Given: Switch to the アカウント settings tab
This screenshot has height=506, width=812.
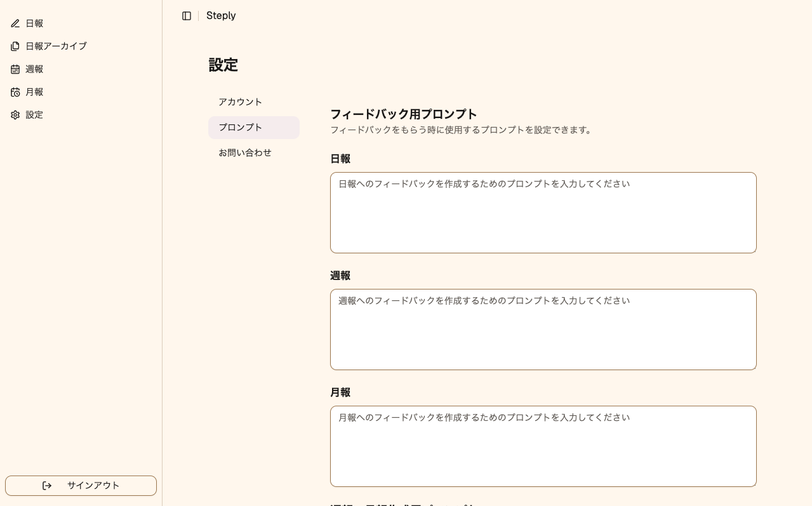Looking at the screenshot, I should pos(254,102).
